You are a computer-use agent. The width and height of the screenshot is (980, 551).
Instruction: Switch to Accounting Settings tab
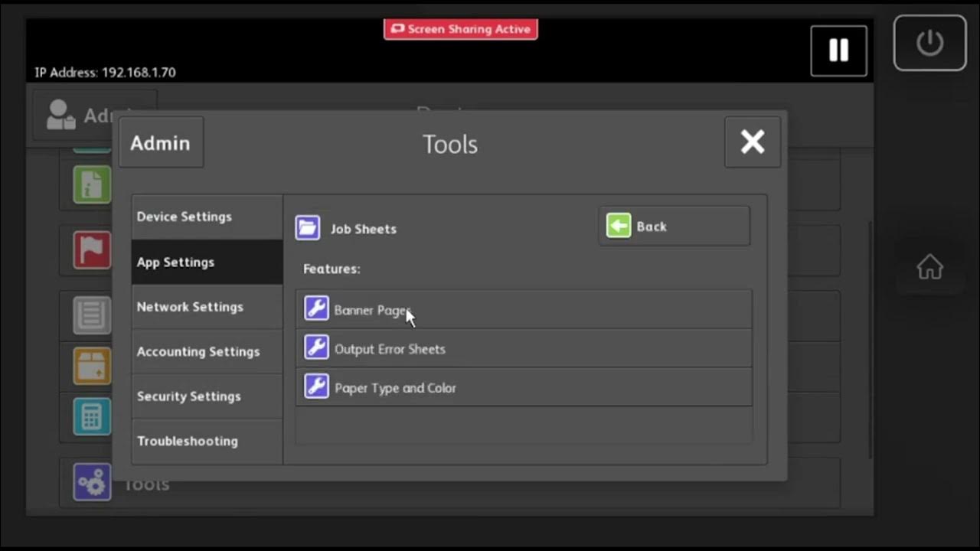click(x=207, y=351)
